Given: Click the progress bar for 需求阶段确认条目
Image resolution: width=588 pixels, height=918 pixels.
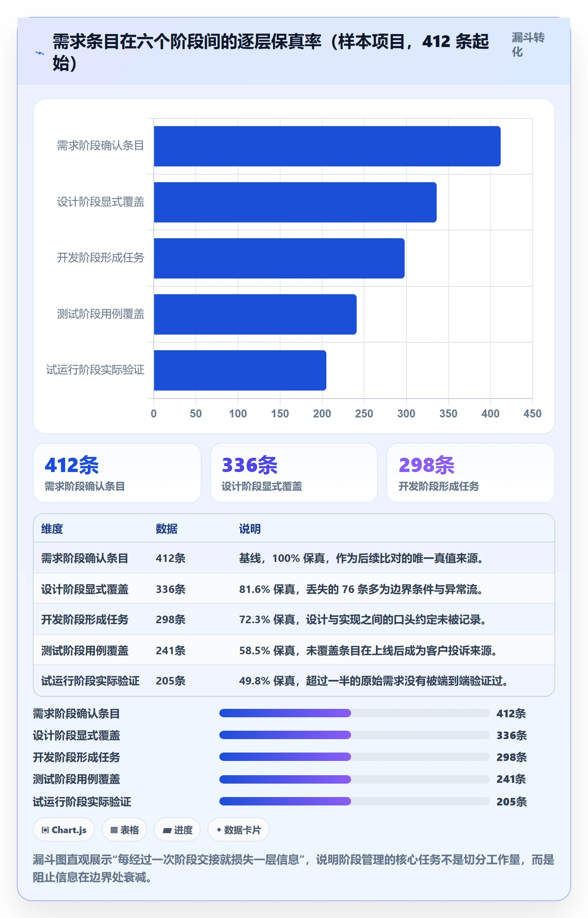Looking at the screenshot, I should 354,713.
